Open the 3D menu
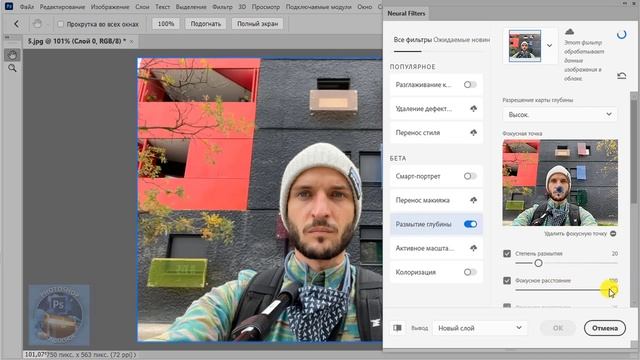This screenshot has height=360, width=640. (x=242, y=7)
